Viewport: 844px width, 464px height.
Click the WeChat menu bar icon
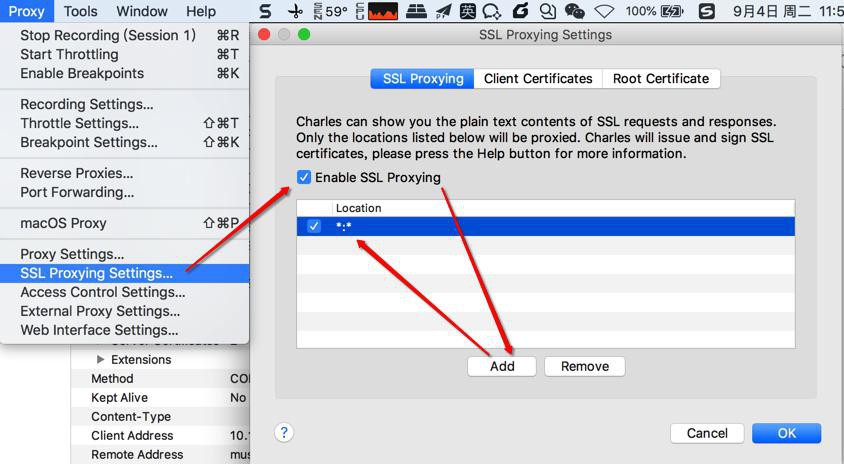click(x=575, y=11)
